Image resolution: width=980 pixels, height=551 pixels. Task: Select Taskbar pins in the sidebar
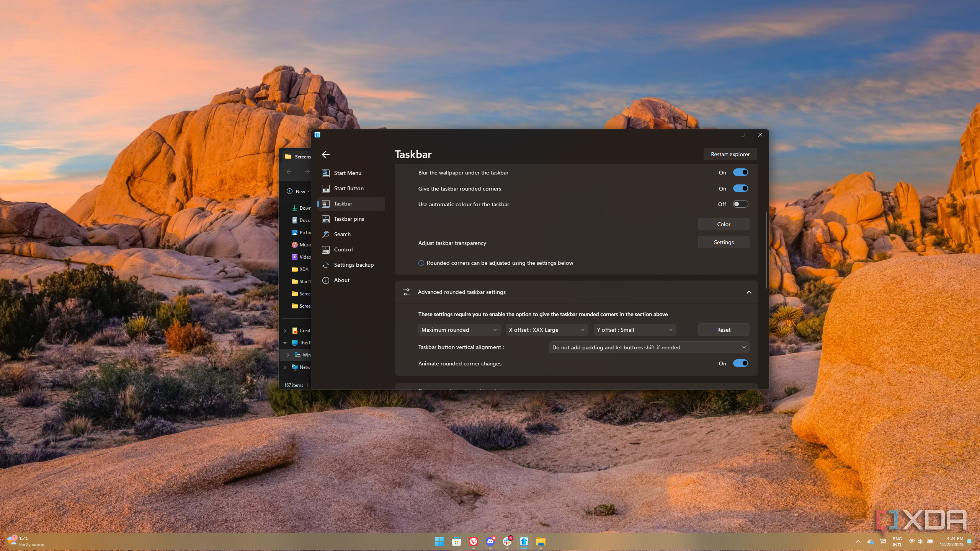pos(351,219)
